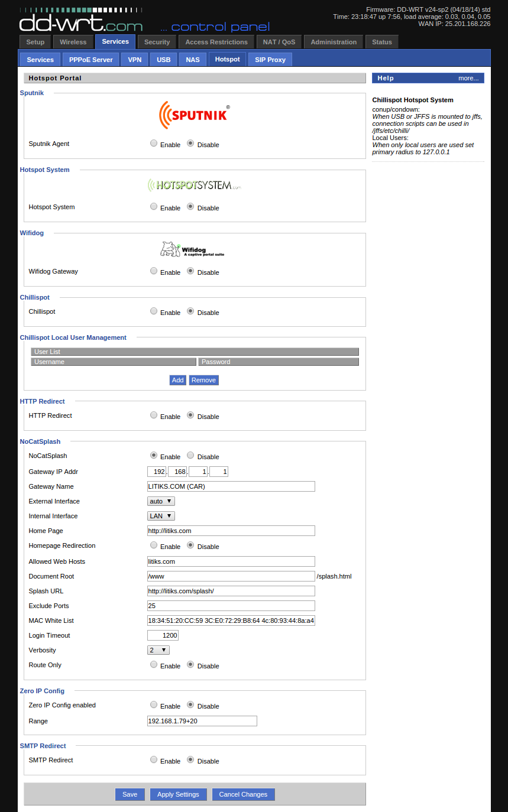Click the Allowed Web Hosts field
This screenshot has width=508, height=812.
pos(231,561)
